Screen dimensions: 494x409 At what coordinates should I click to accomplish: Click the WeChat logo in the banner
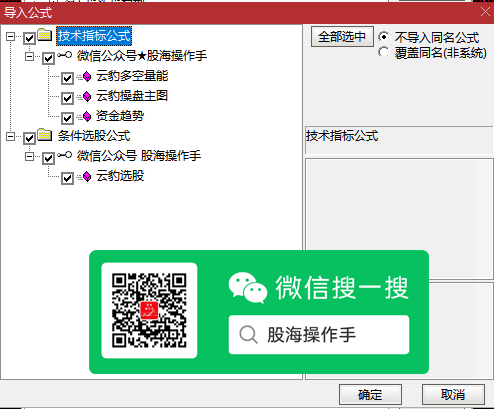point(248,288)
